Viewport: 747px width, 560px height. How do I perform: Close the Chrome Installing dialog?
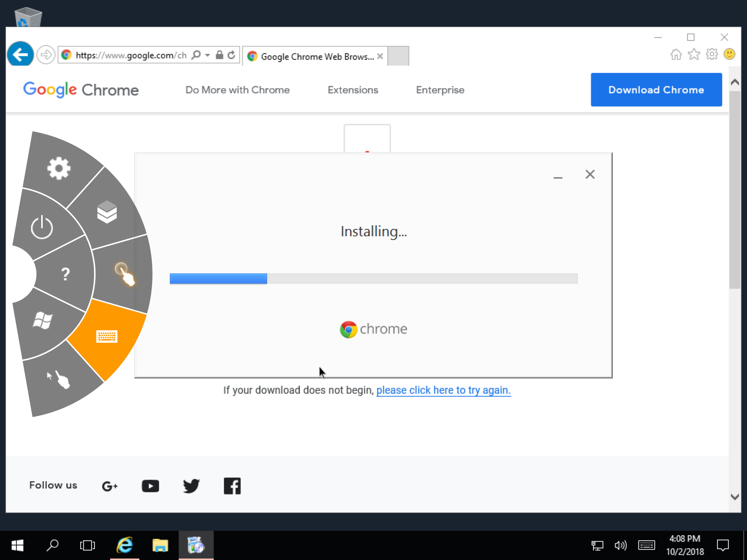[590, 174]
